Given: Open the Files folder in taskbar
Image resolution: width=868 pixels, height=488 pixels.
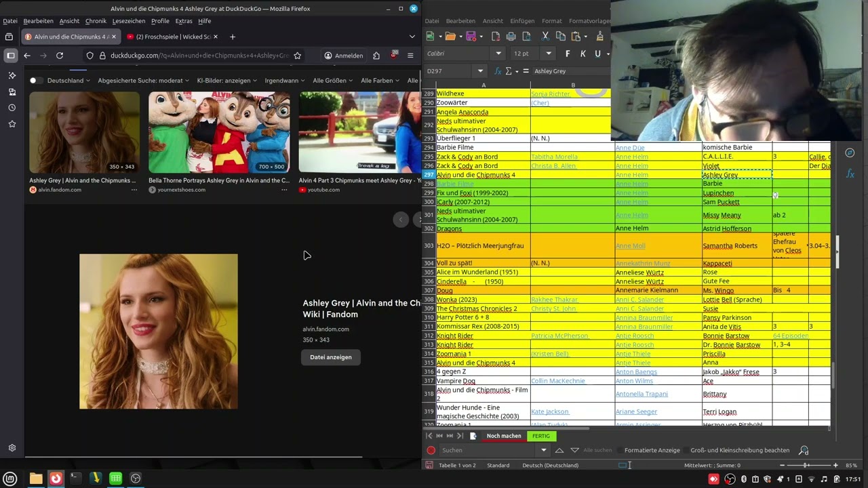Looking at the screenshot, I should (36, 479).
